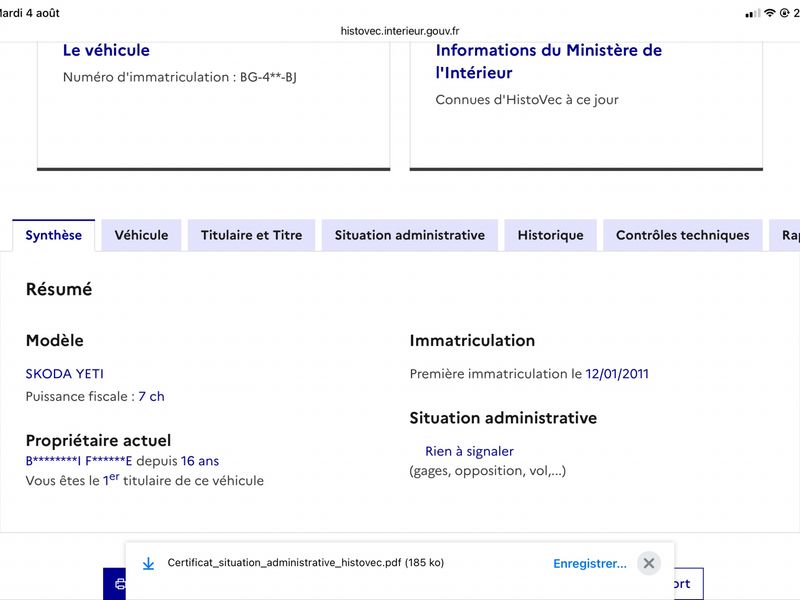Image resolution: width=800 pixels, height=600 pixels.
Task: Open the Historique tab
Action: point(551,235)
